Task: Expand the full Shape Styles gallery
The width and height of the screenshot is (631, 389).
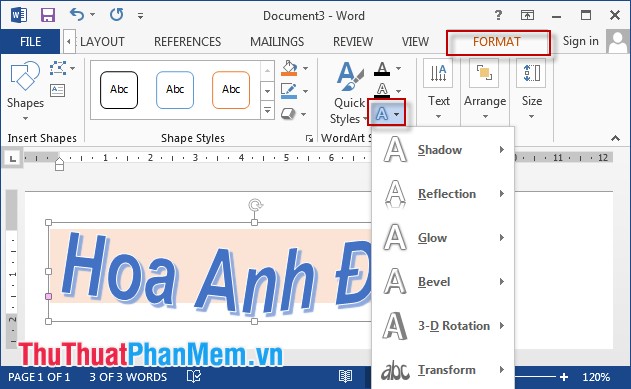Action: 267,110
